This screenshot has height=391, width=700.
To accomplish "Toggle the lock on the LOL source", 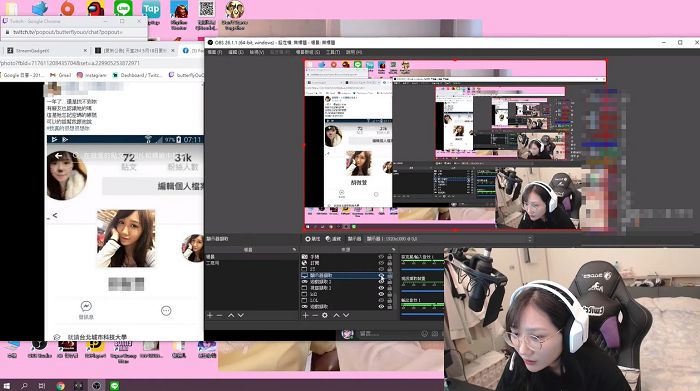I will pyautogui.click(x=390, y=300).
